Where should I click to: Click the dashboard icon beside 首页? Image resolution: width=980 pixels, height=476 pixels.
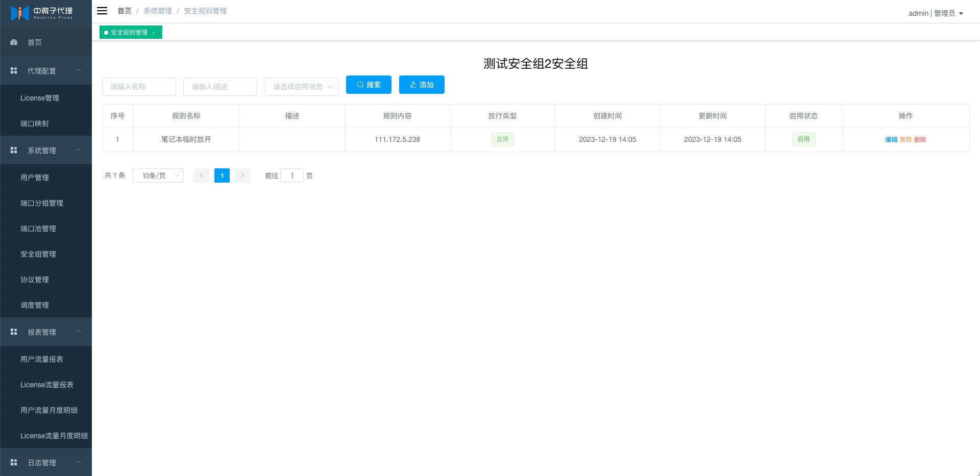[x=14, y=42]
